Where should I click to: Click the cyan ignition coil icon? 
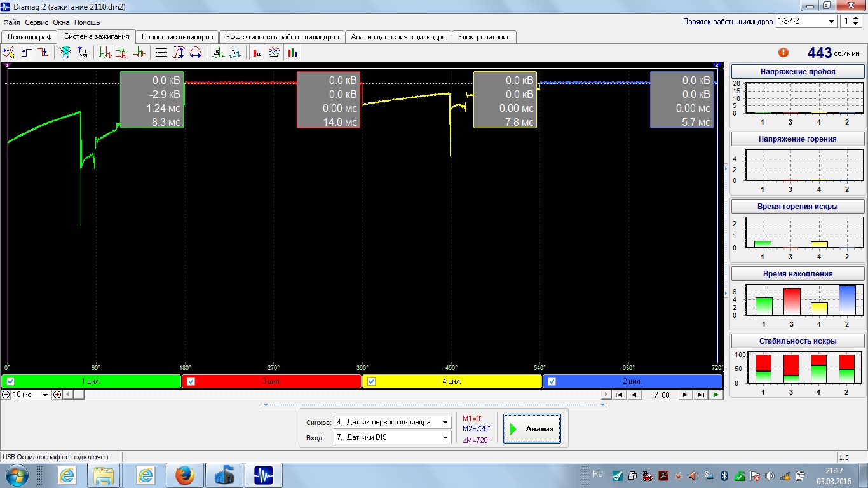coord(65,53)
